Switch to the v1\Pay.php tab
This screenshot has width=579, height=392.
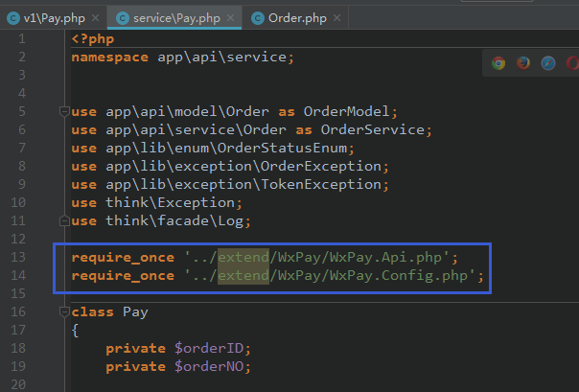[x=54, y=17]
